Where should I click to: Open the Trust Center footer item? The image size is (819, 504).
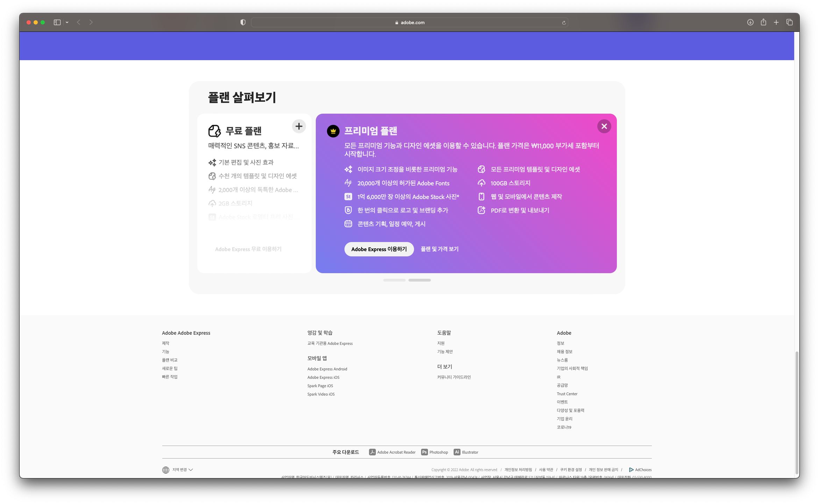coord(567,394)
